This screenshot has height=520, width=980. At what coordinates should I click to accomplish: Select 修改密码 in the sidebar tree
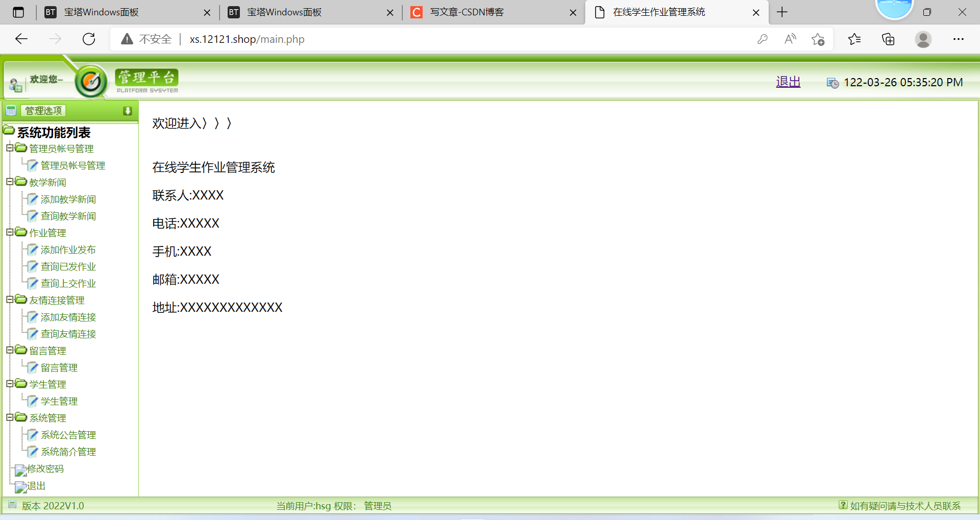pyautogui.click(x=45, y=468)
